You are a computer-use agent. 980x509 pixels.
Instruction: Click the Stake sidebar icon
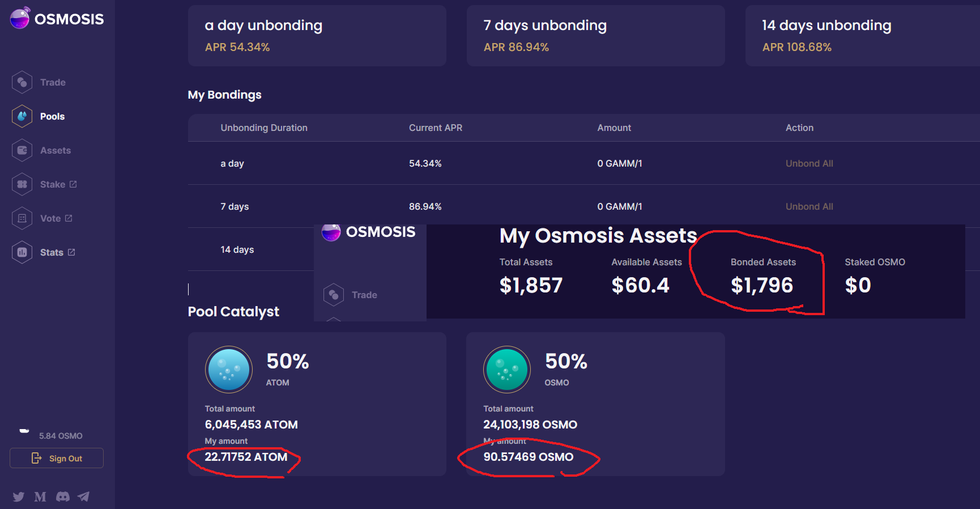pos(22,184)
